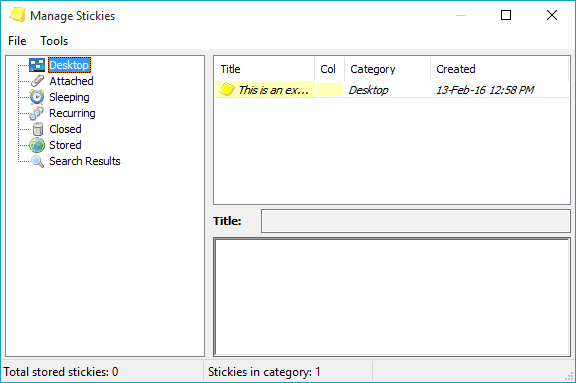Select the Recurring category label
Image resolution: width=576 pixels, height=383 pixels.
tap(72, 113)
